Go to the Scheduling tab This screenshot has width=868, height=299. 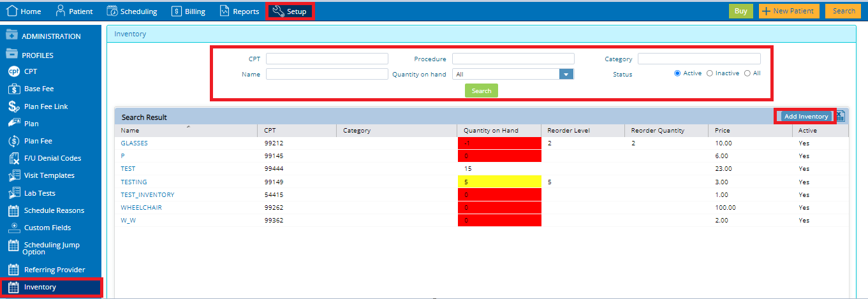point(132,11)
